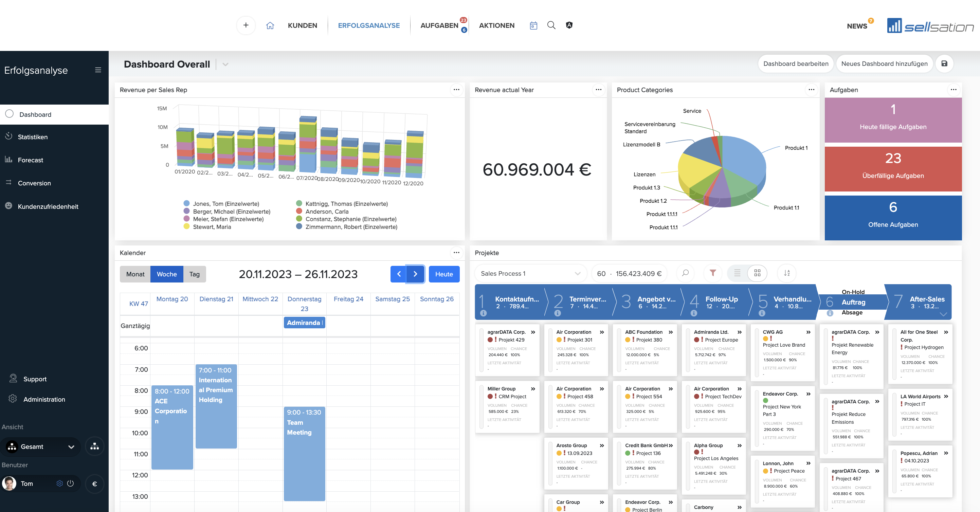Click the plus add button in header
Screen dimensions: 980x512
(246, 25)
